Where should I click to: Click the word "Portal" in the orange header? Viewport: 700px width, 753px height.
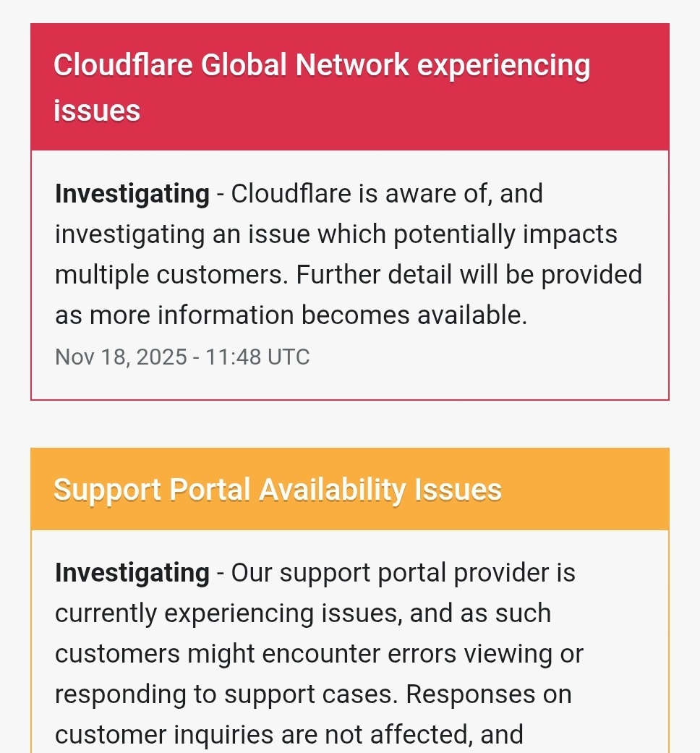(210, 490)
